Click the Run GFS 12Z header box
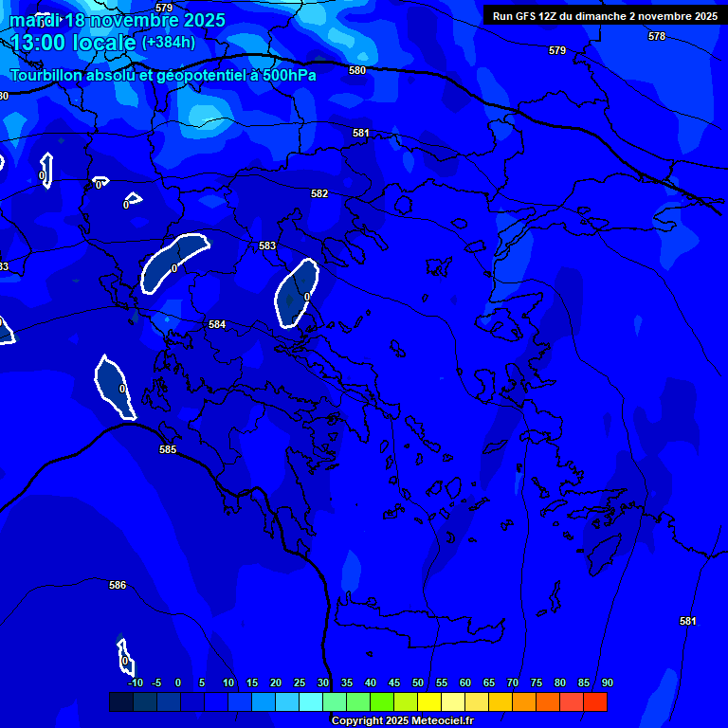Screen dimensions: 728x728 tap(604, 16)
